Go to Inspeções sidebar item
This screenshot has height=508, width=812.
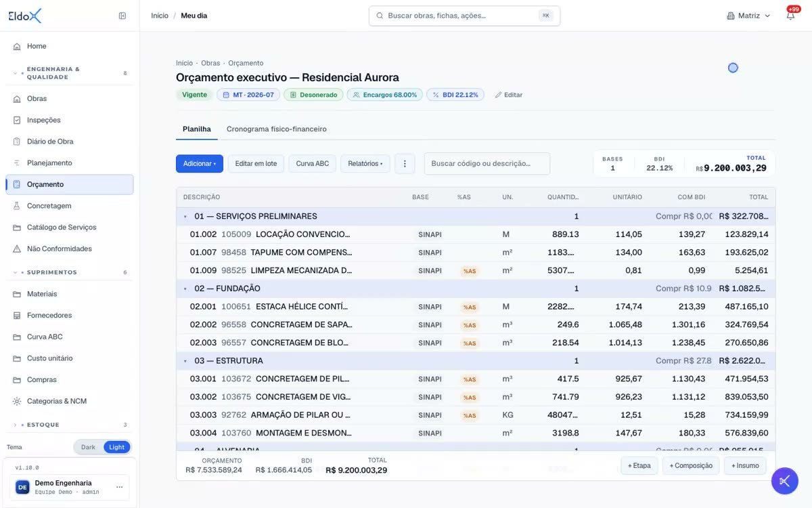tap(70, 120)
